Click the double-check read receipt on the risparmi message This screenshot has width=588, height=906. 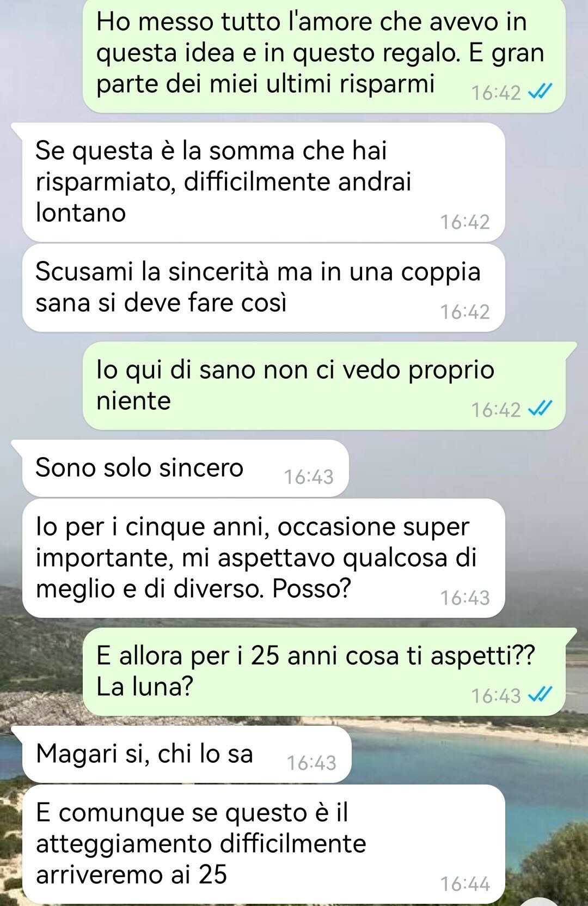coord(541,92)
